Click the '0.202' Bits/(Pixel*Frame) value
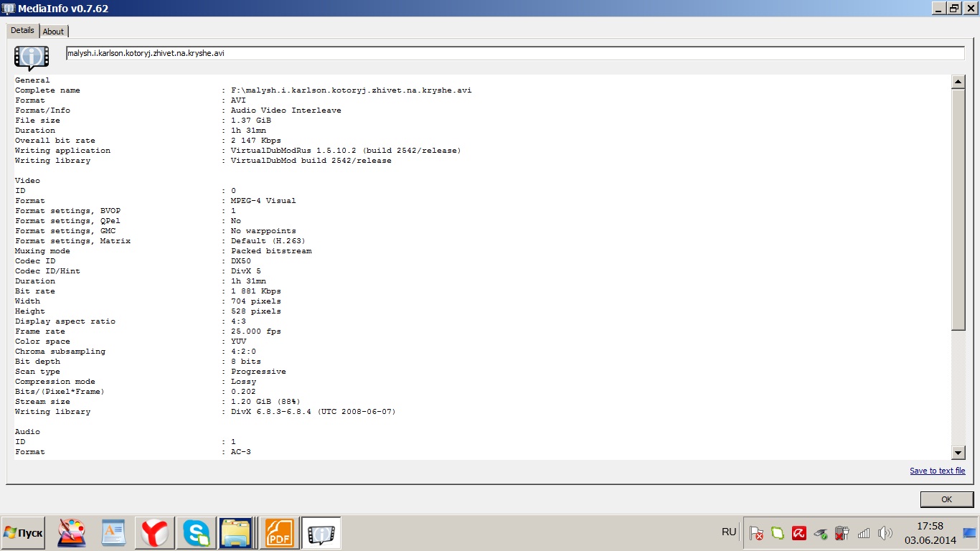 (243, 392)
